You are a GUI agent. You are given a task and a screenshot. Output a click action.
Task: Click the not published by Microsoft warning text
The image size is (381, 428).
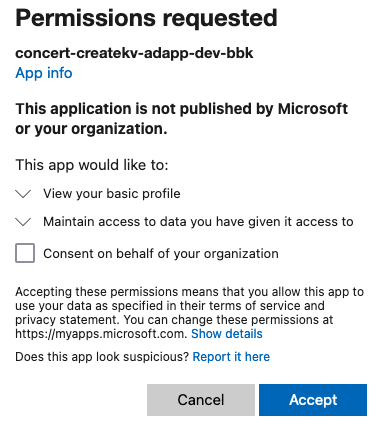point(181,109)
